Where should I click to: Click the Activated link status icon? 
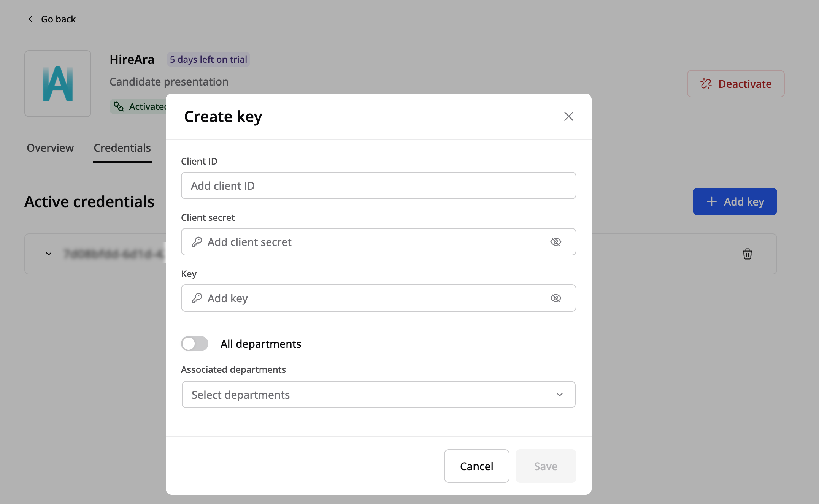pos(119,107)
